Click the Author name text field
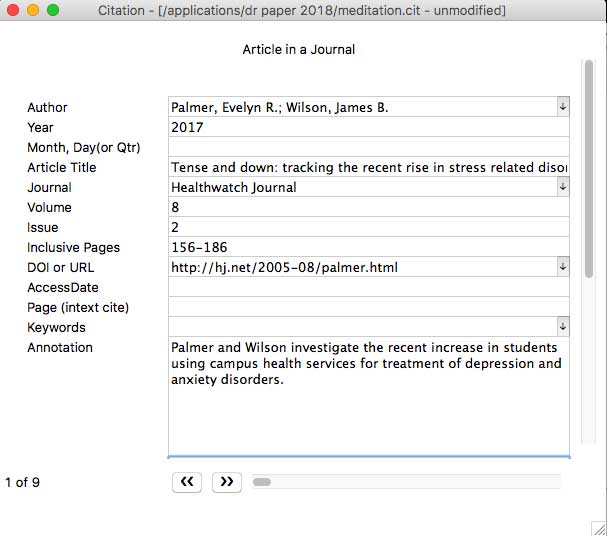 tap(360, 107)
